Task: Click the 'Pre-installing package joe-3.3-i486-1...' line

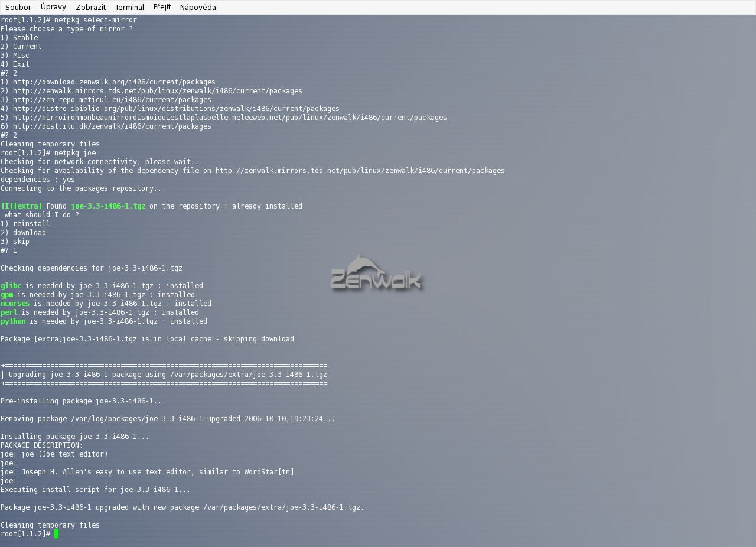Action: 83,401
